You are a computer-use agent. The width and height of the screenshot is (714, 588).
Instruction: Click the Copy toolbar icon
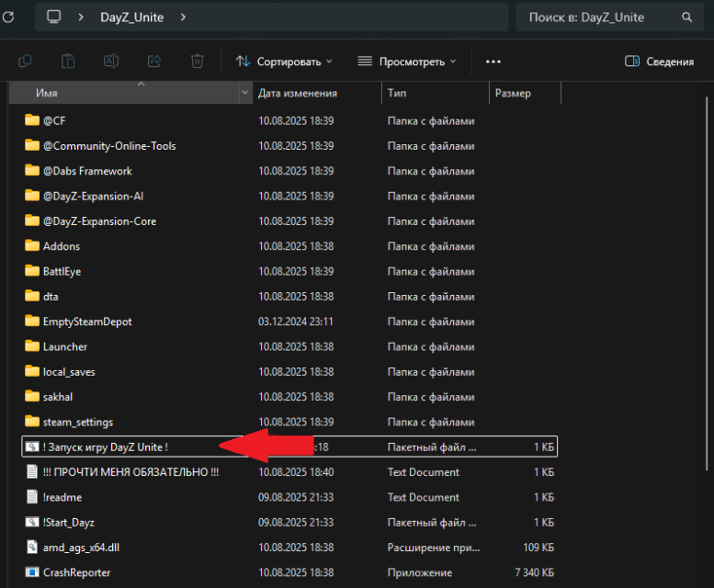click(25, 61)
